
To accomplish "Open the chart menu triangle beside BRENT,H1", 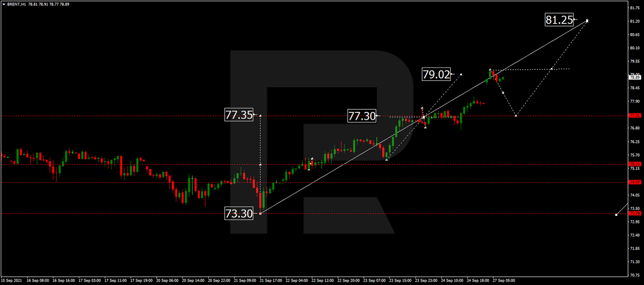I will click(x=4, y=4).
